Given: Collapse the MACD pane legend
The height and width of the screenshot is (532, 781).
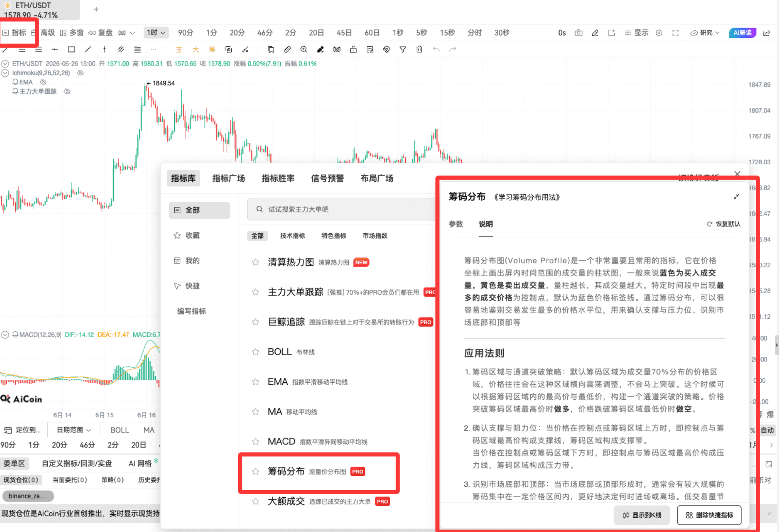Looking at the screenshot, I should [x=5, y=335].
